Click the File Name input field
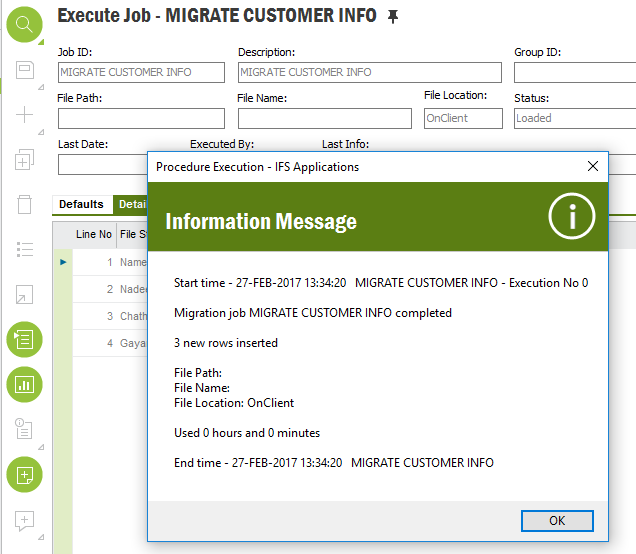Viewport: 636px width, 554px height. [x=324, y=118]
